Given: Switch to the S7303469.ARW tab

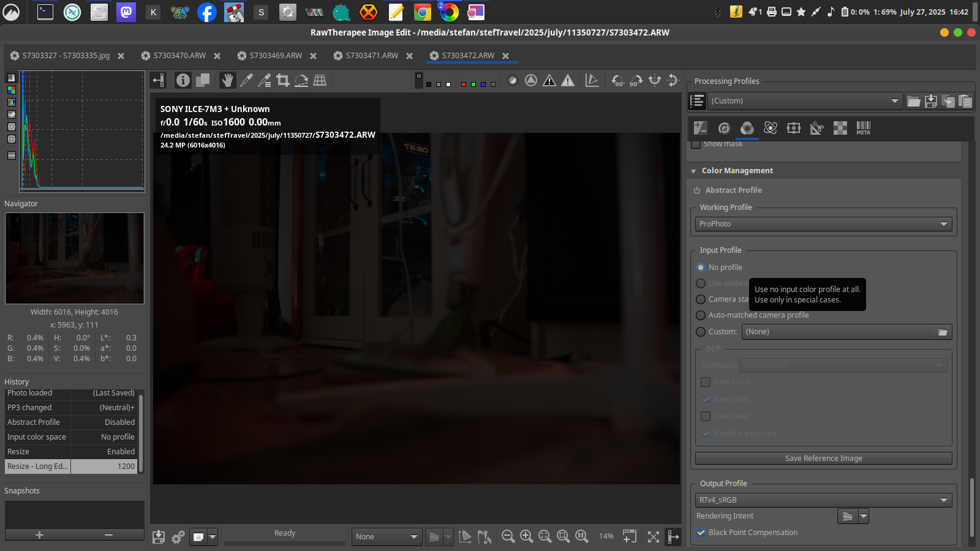Looking at the screenshot, I should point(276,56).
